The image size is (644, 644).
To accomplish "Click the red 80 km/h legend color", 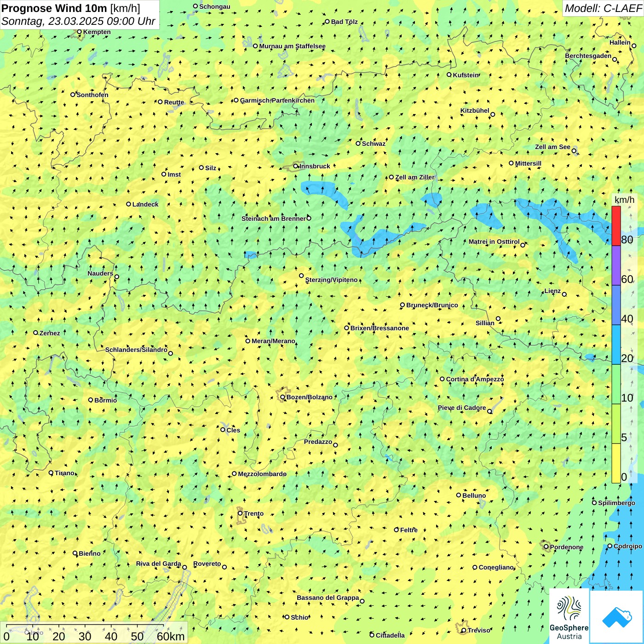I will [x=616, y=226].
